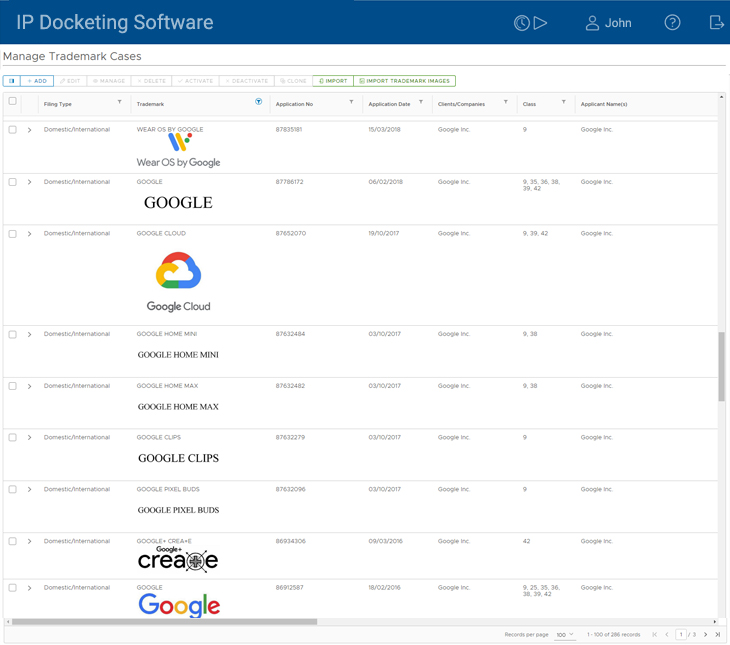The width and height of the screenshot is (730, 645).
Task: Toggle the column panel view button
Action: (11, 81)
